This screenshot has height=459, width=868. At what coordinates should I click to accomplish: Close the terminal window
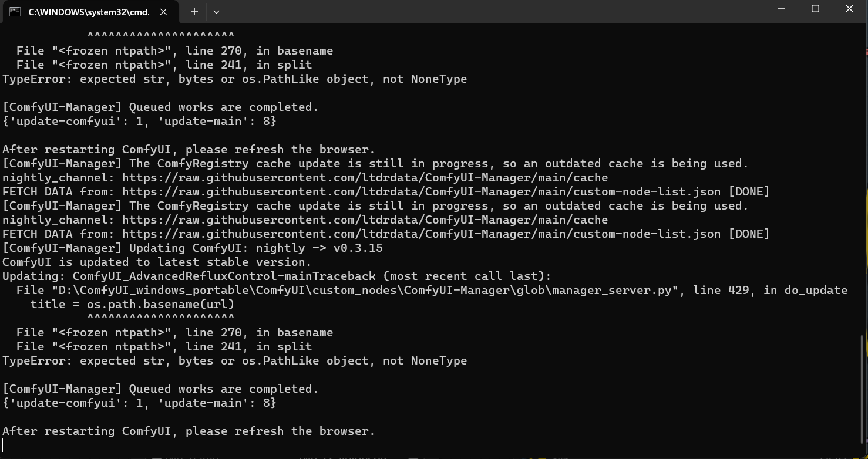(x=849, y=9)
